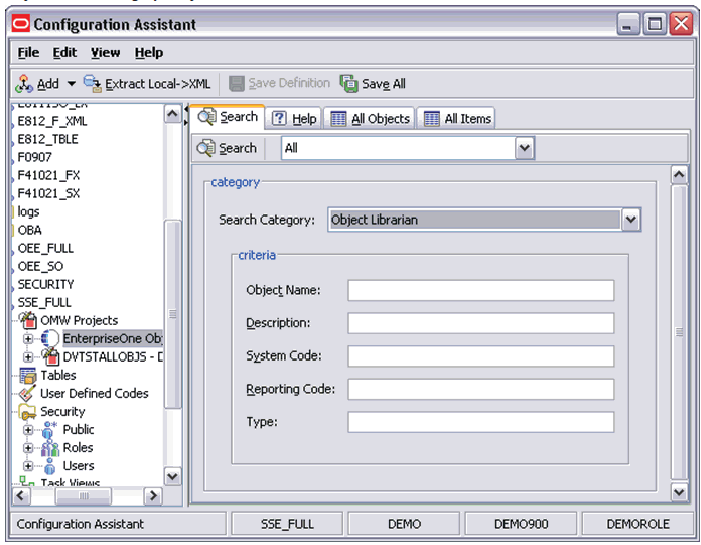This screenshot has height=545, width=701.
Task: Click the Public person icon
Action: point(49,430)
